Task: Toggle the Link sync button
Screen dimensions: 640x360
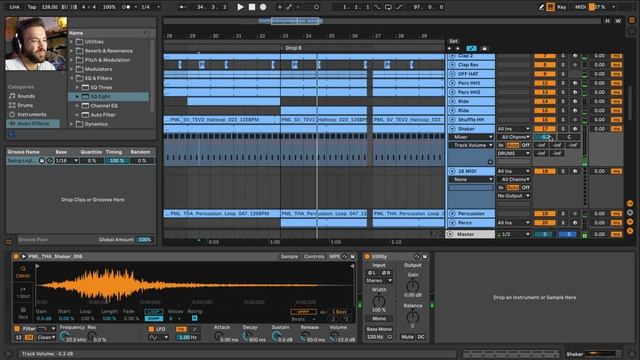Action: [x=14, y=7]
